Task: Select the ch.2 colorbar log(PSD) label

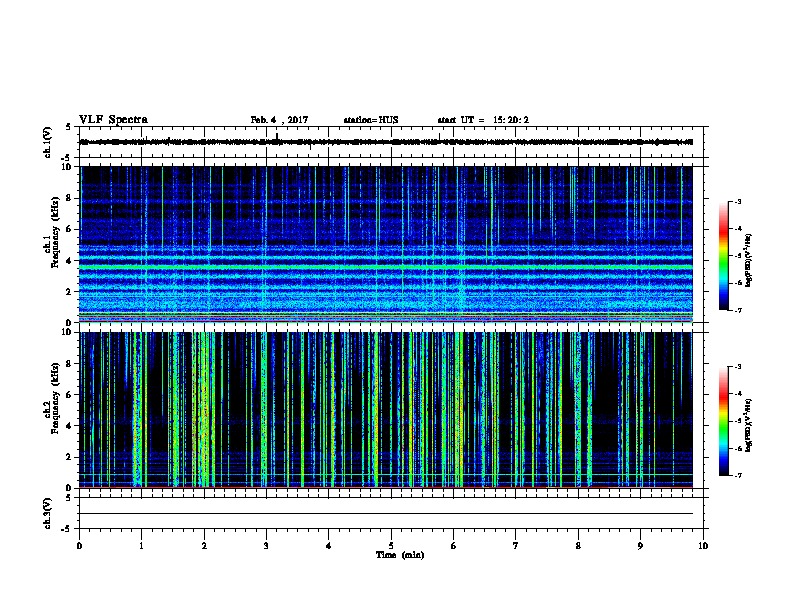Action: pos(748,425)
